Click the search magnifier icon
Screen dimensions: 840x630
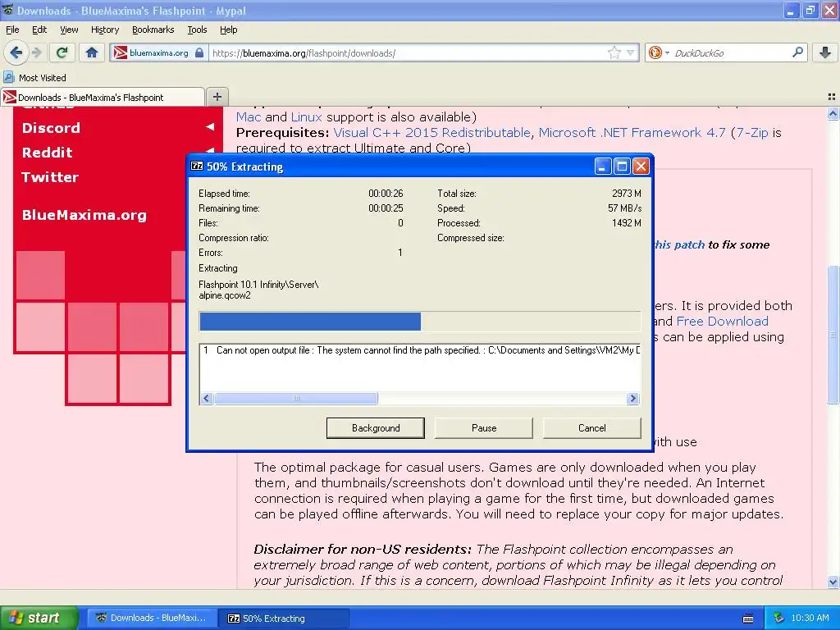[x=797, y=52]
